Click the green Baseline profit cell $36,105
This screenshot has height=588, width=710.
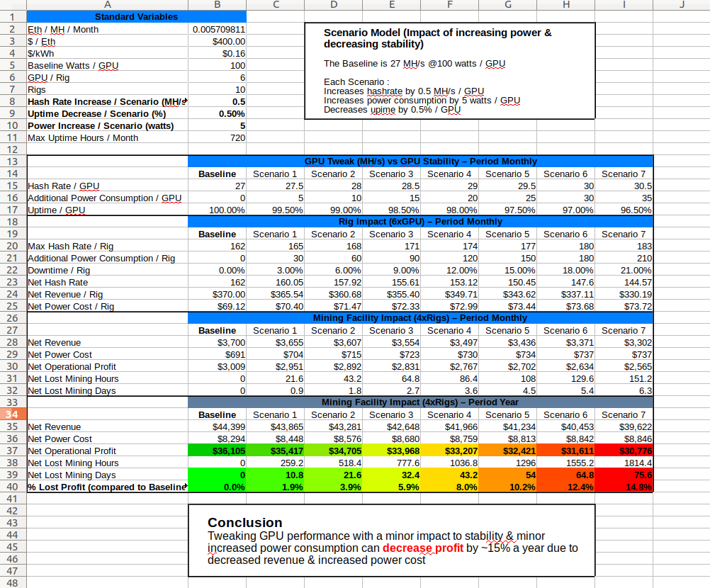coord(218,451)
